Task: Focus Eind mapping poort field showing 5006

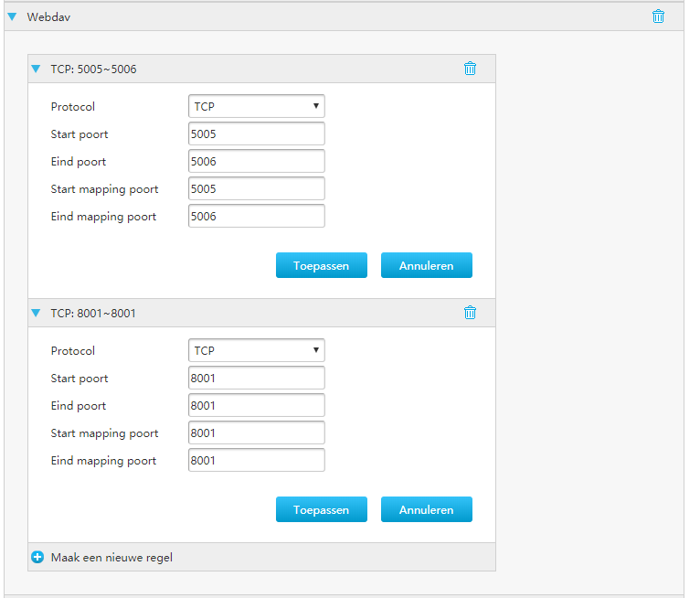Action: (x=257, y=216)
